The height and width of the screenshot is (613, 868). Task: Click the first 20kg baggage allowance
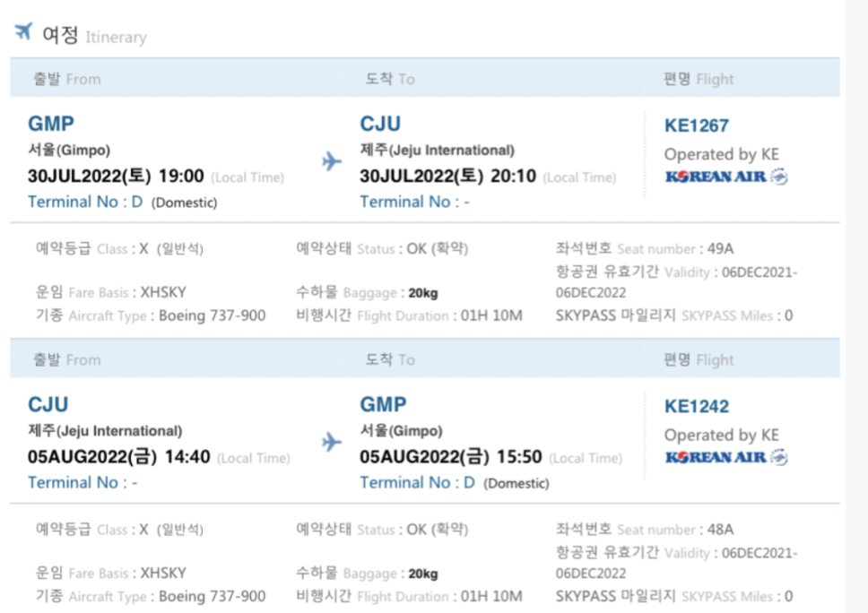tap(423, 293)
